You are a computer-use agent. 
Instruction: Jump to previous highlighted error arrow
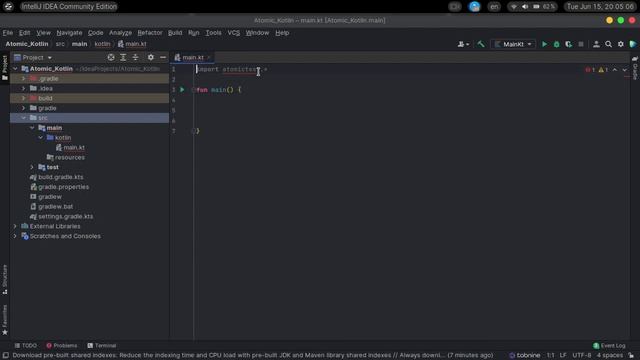pyautogui.click(x=615, y=70)
